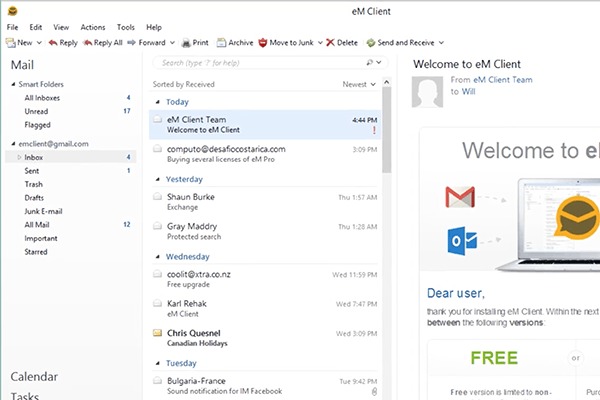
Task: Collapse the Tuesday message group
Action: (157, 363)
